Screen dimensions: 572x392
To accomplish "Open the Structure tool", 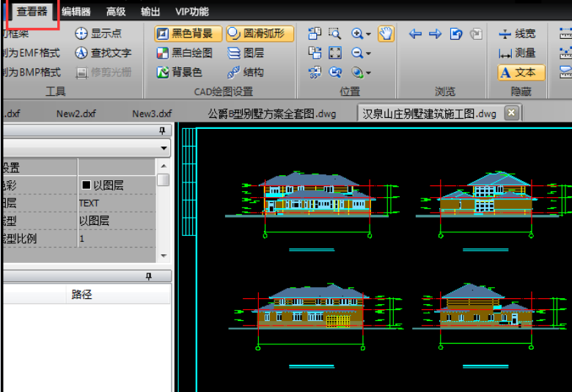I will click(x=246, y=73).
